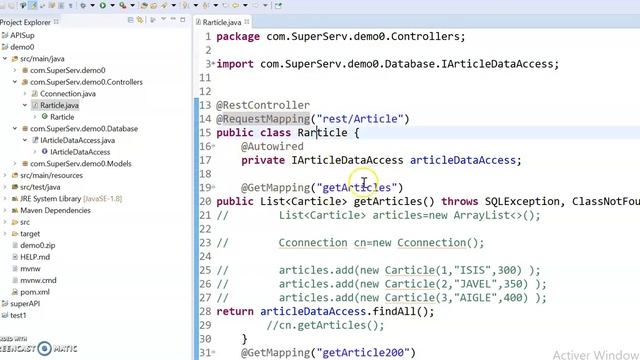The height and width of the screenshot is (360, 640).
Task: Select the demo0 project
Action: [22, 47]
